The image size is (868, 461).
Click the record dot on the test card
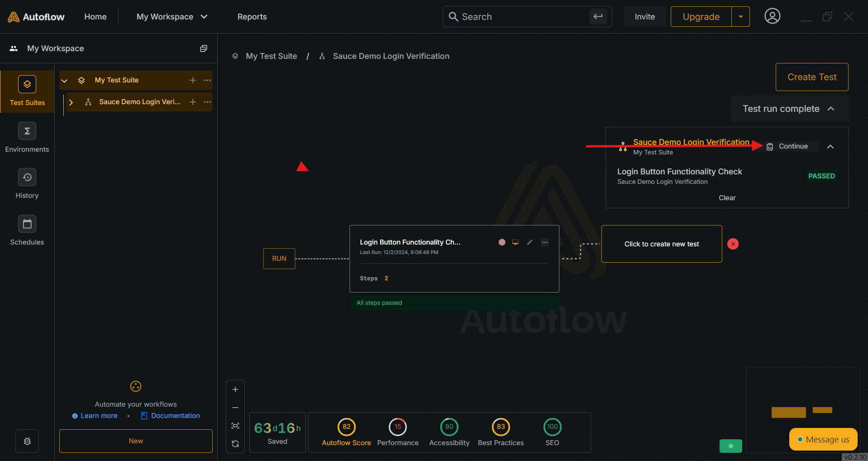(x=502, y=242)
